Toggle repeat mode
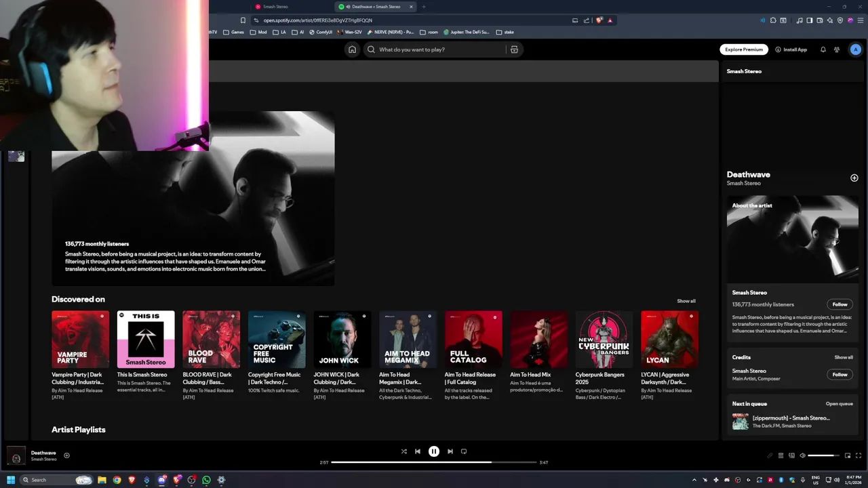868x488 pixels. 464,451
